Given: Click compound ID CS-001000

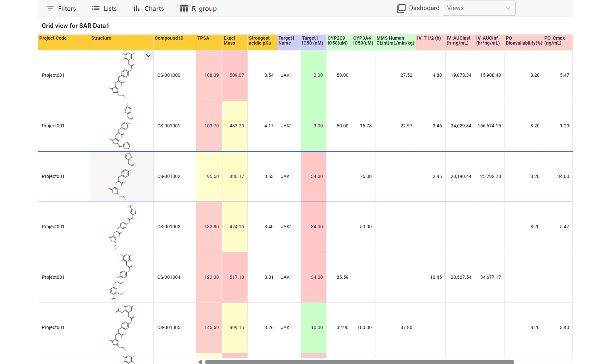Looking at the screenshot, I should (x=169, y=75).
